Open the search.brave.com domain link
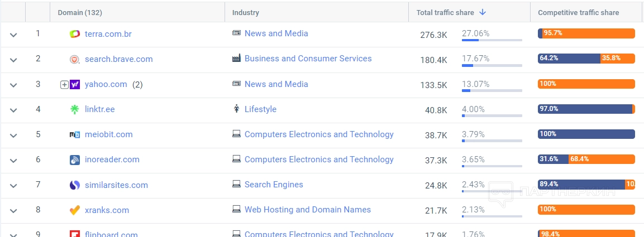 click(118, 59)
